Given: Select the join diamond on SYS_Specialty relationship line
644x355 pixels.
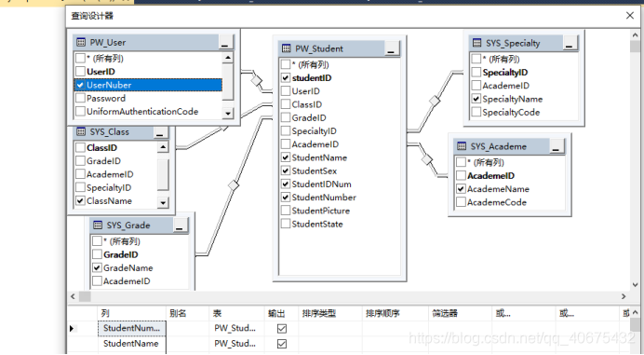Looking at the screenshot, I should [x=435, y=101].
